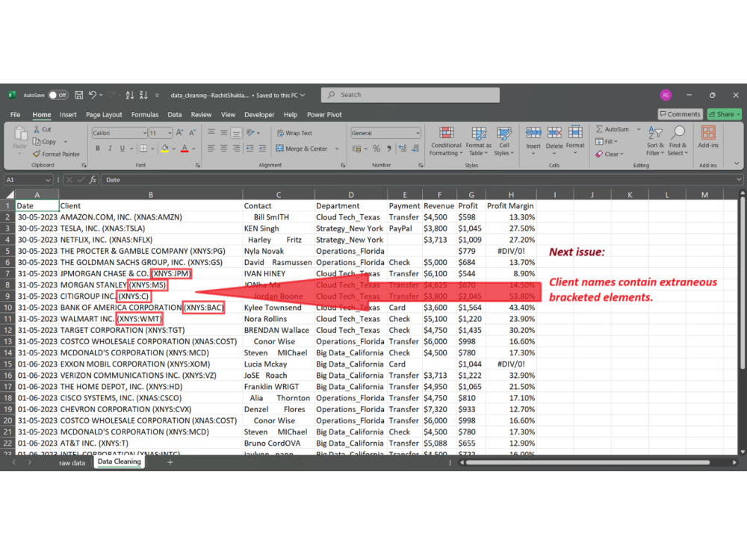Click the Copy icon
This screenshot has height=560, width=747.
click(37, 141)
